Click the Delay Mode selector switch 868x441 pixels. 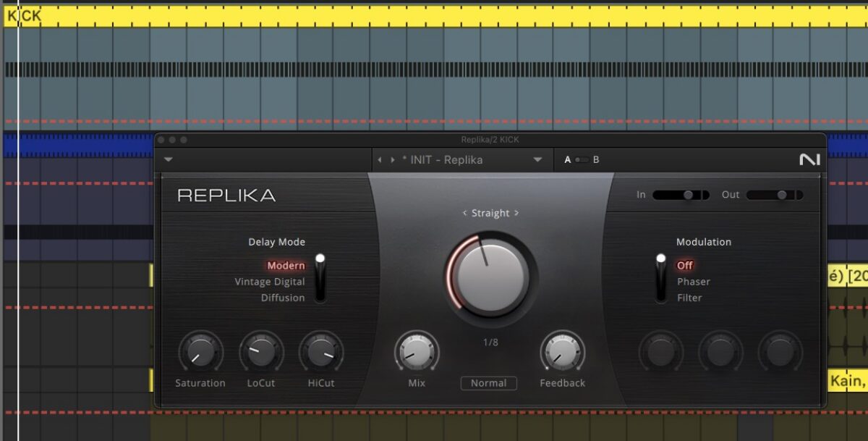(x=320, y=278)
